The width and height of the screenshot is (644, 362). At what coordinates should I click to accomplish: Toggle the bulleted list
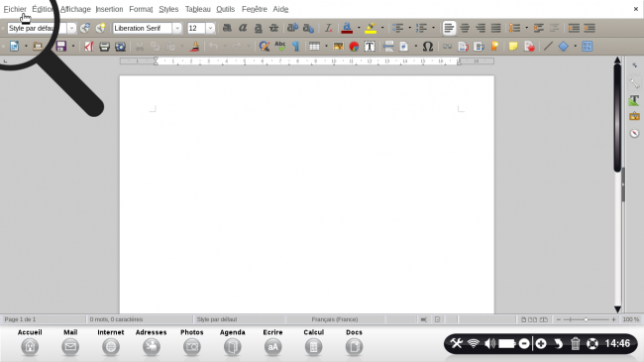(x=397, y=28)
